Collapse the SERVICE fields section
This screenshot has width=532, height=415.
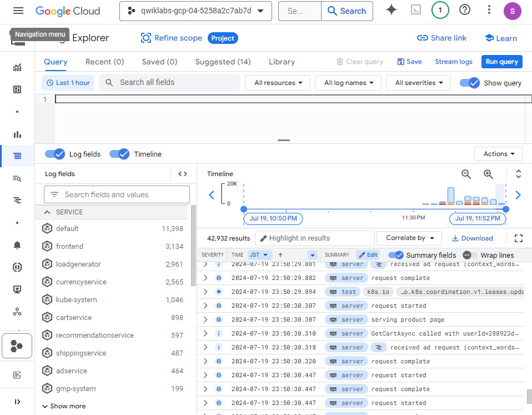[x=47, y=212]
